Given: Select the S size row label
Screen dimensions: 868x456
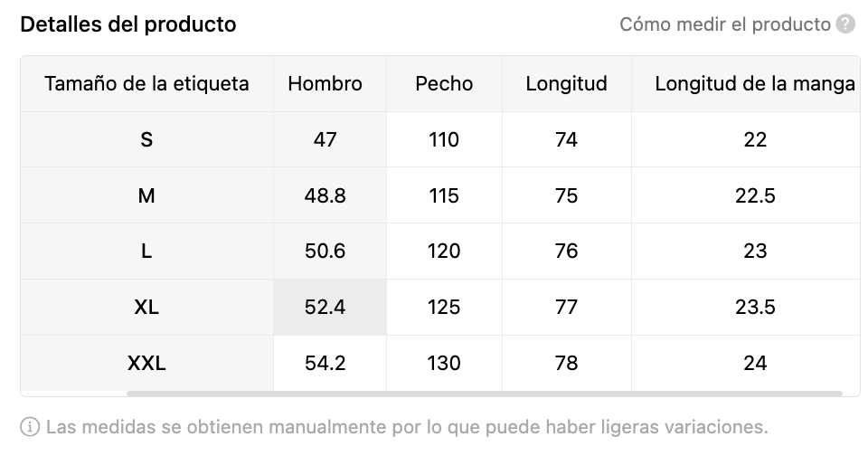Looking at the screenshot, I should (x=146, y=140).
